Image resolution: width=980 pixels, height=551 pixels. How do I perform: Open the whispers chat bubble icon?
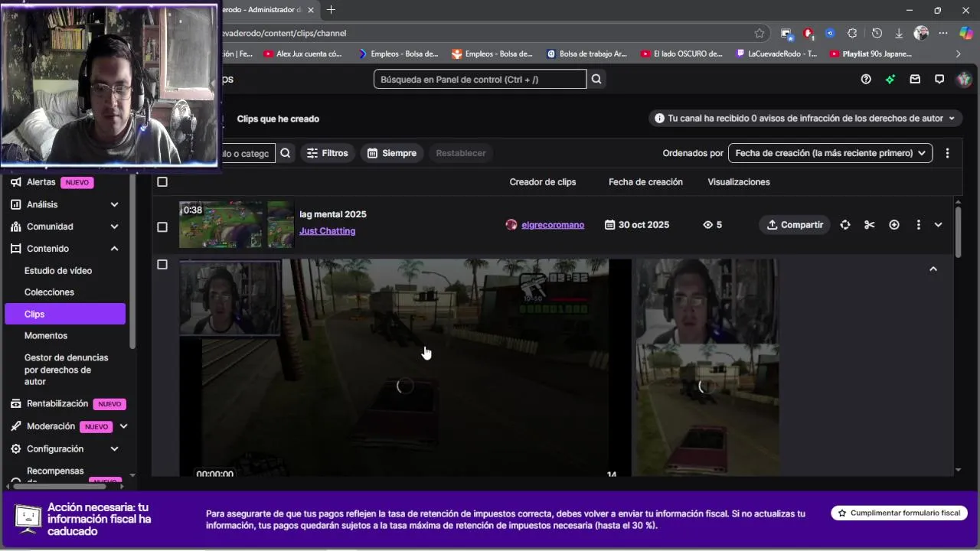coord(939,80)
